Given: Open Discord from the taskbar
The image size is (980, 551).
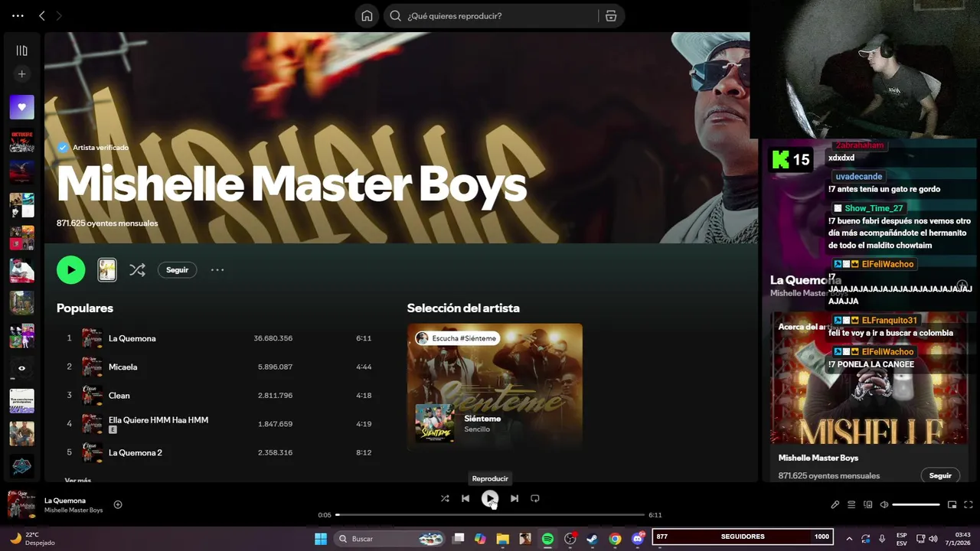Looking at the screenshot, I should coord(638,539).
